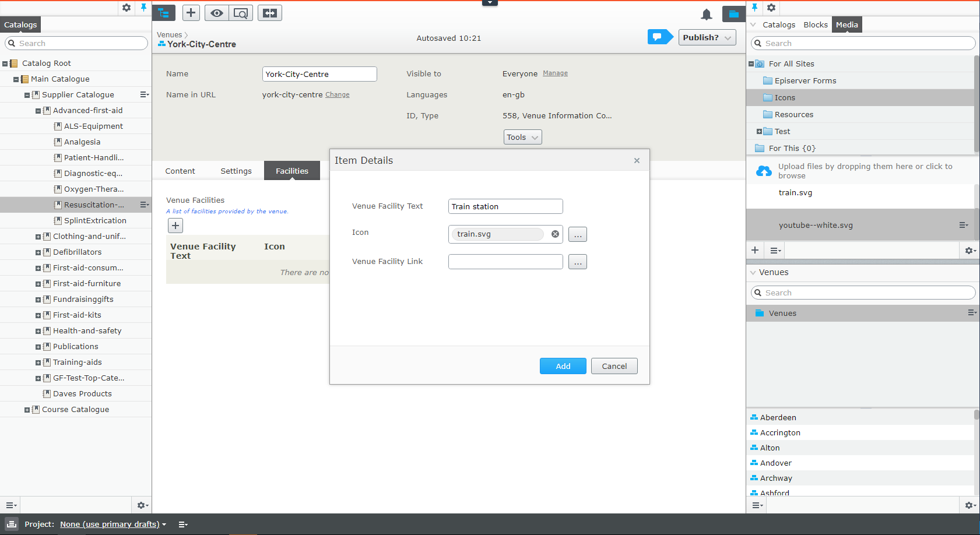Open the Tools dropdown
Viewport: 980px width, 535px height.
click(522, 137)
